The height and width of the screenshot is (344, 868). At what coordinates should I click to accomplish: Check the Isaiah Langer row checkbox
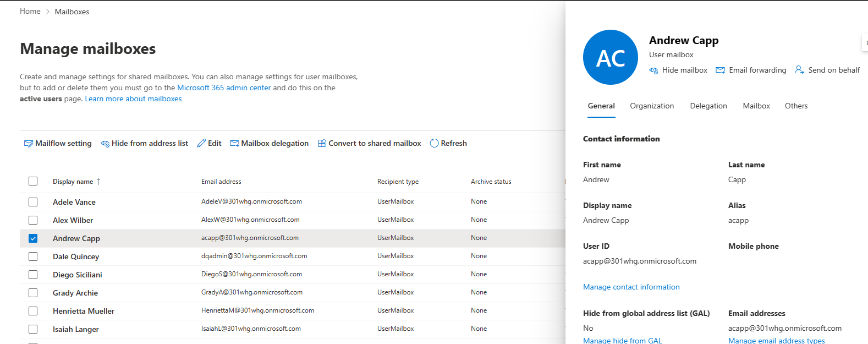[x=33, y=329]
